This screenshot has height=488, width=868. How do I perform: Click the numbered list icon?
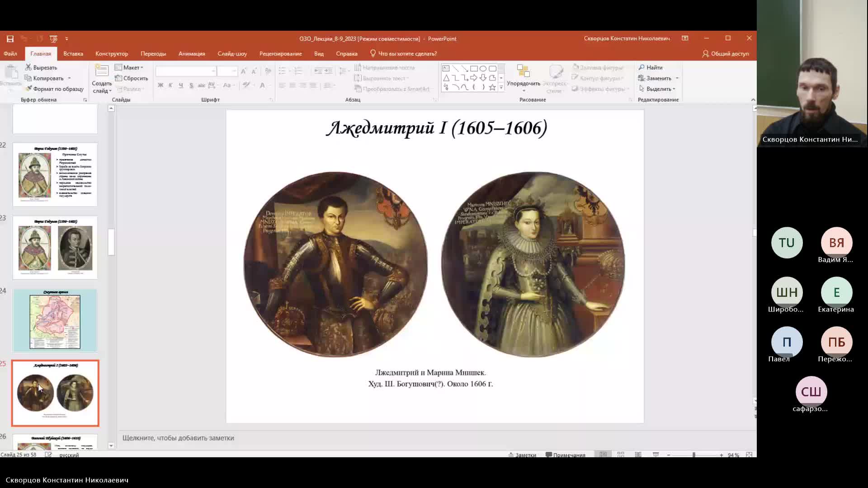pyautogui.click(x=298, y=71)
